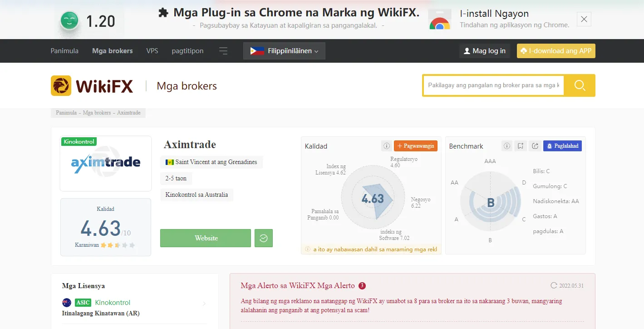Click the Saint Vincent at ang Grenadines tag

point(211,162)
